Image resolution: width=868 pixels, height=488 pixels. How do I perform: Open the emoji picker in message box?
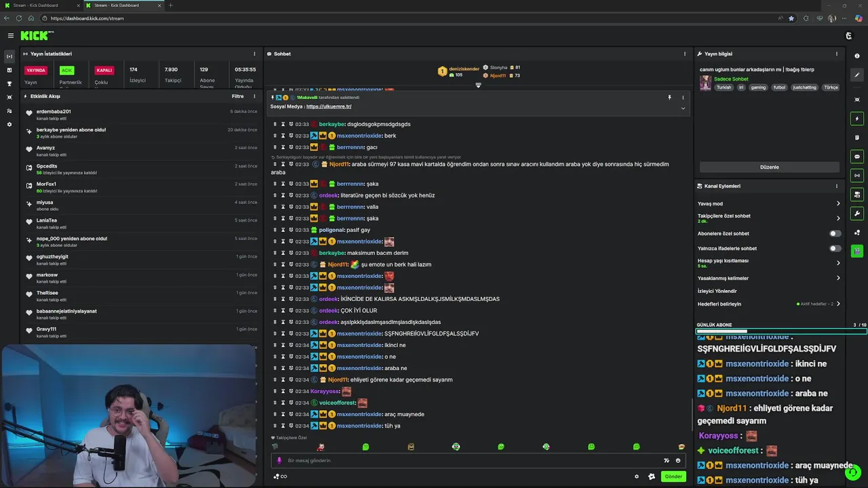(678, 460)
